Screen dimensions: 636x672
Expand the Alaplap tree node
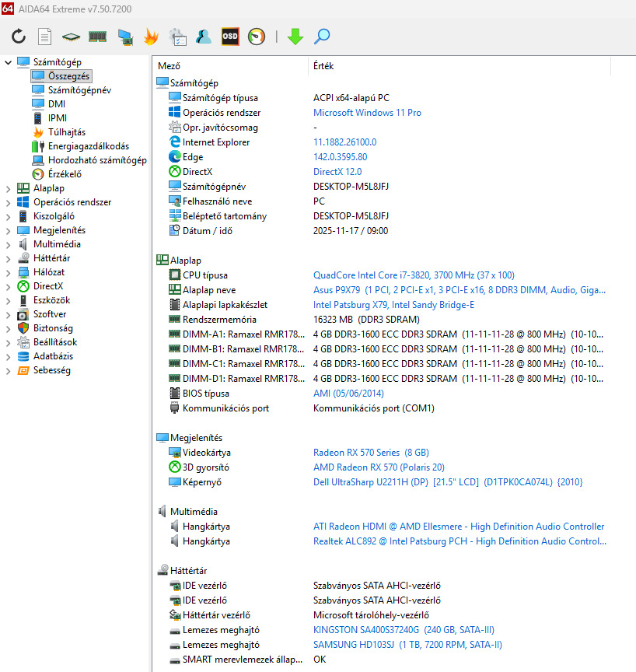(8, 188)
